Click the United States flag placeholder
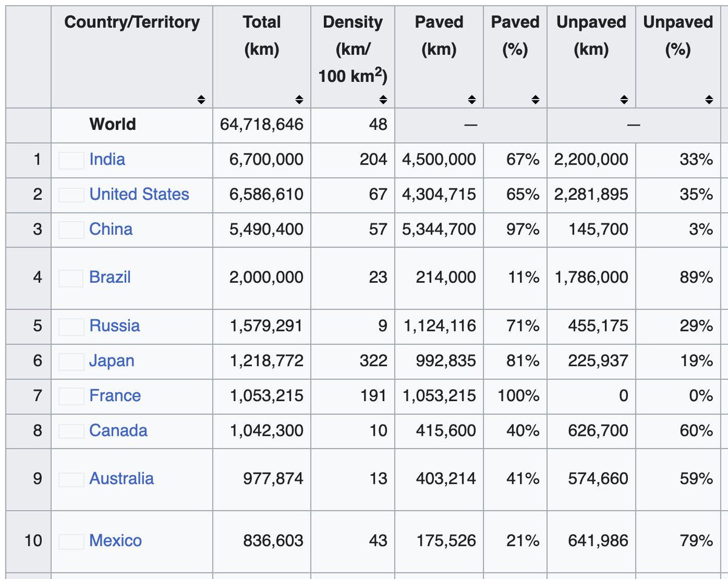728x579 pixels. pyautogui.click(x=71, y=195)
